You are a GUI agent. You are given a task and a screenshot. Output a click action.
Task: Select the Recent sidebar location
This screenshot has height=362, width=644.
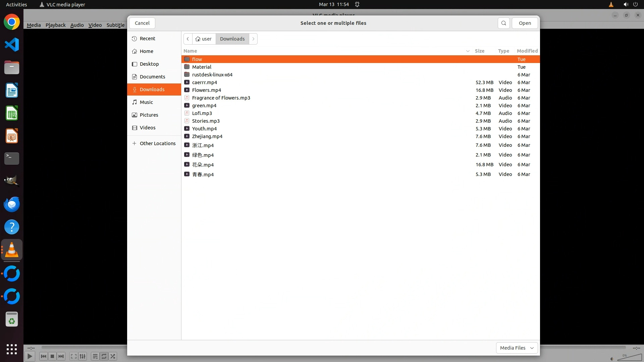pyautogui.click(x=147, y=39)
